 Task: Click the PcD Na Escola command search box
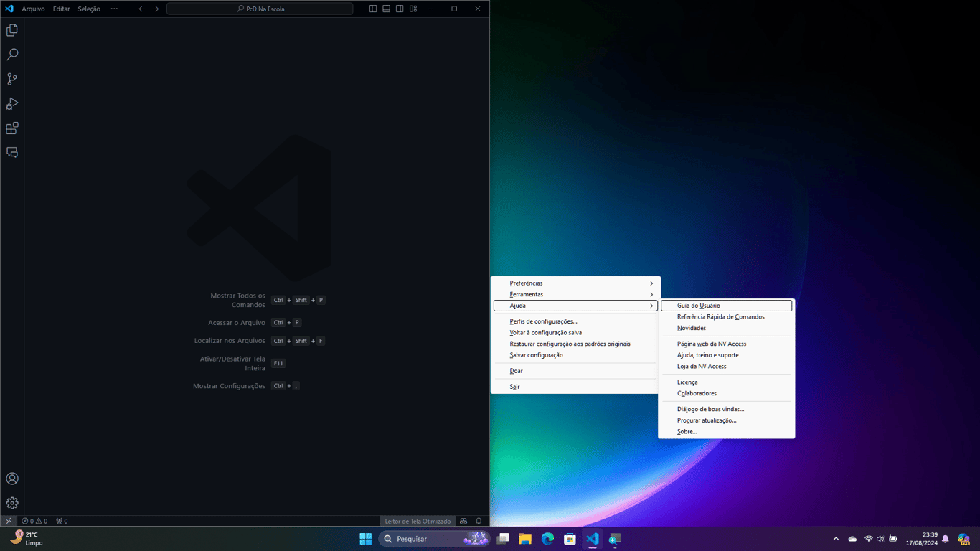pyautogui.click(x=260, y=9)
